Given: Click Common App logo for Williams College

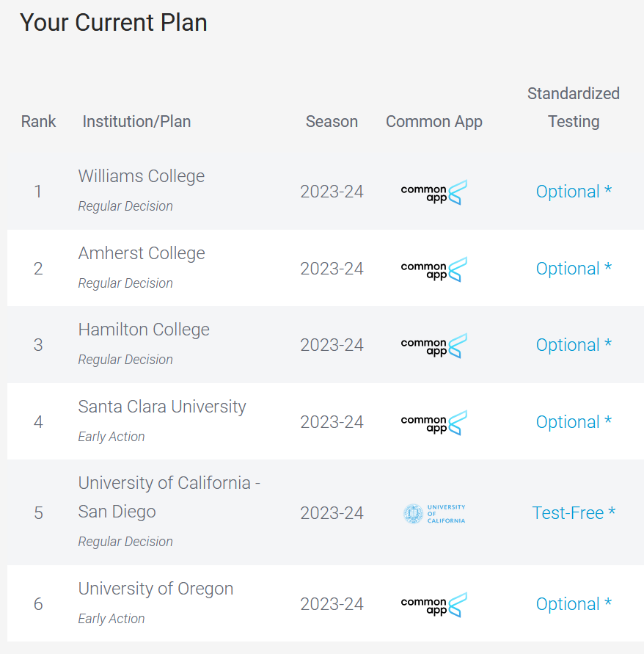Looking at the screenshot, I should point(434,192).
